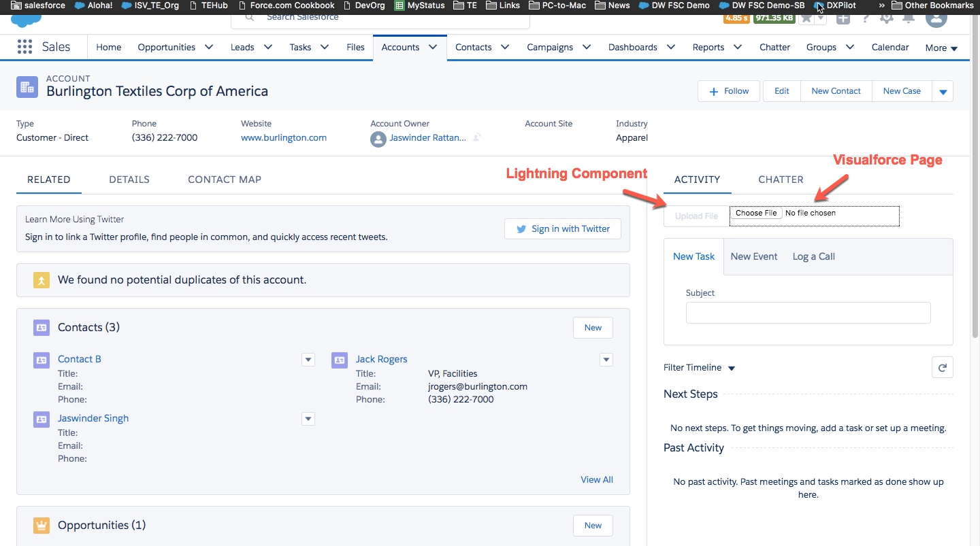Open the Jaswinder Rattan owner link
The width and height of the screenshot is (980, 546).
(x=428, y=137)
